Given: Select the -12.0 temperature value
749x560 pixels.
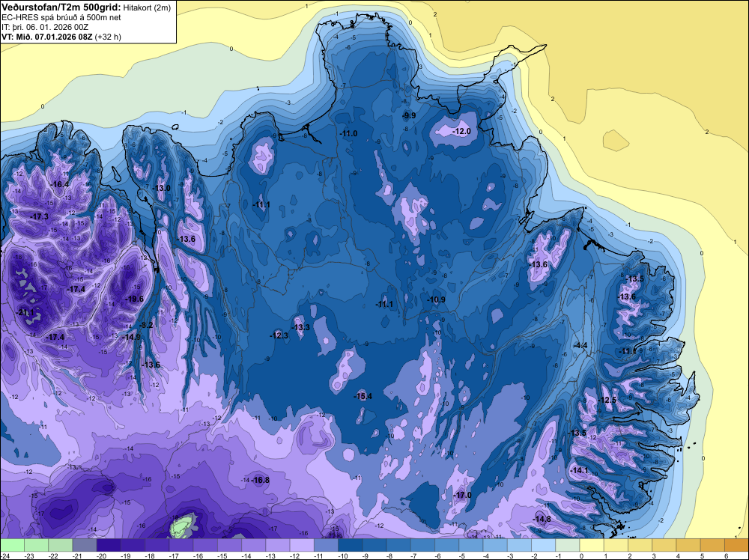Looking at the screenshot, I should [x=462, y=131].
